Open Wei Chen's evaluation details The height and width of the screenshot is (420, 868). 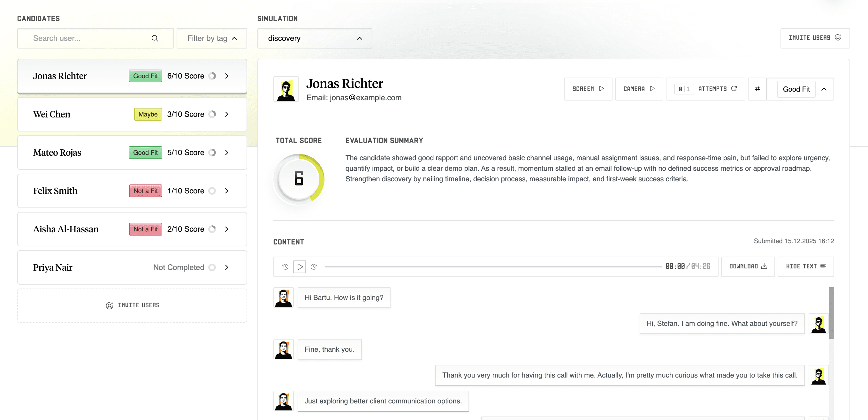point(226,114)
